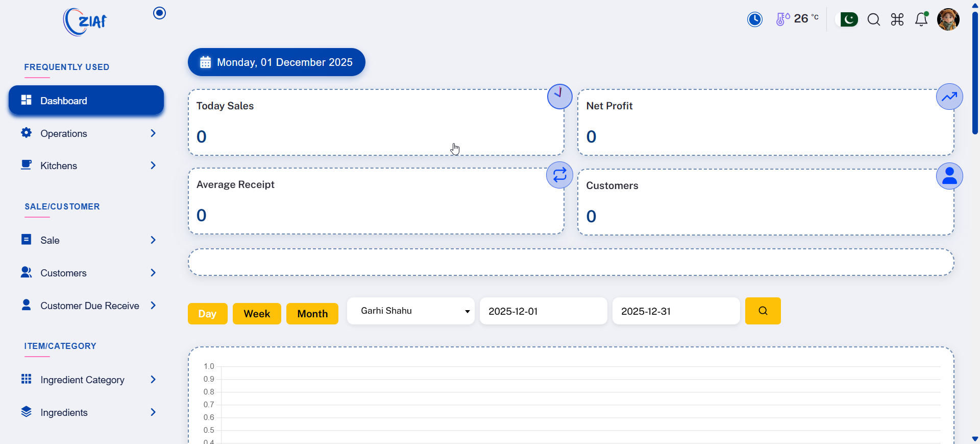Expand the Kitchens sidebar menu
This screenshot has height=444, width=980.
(87, 166)
